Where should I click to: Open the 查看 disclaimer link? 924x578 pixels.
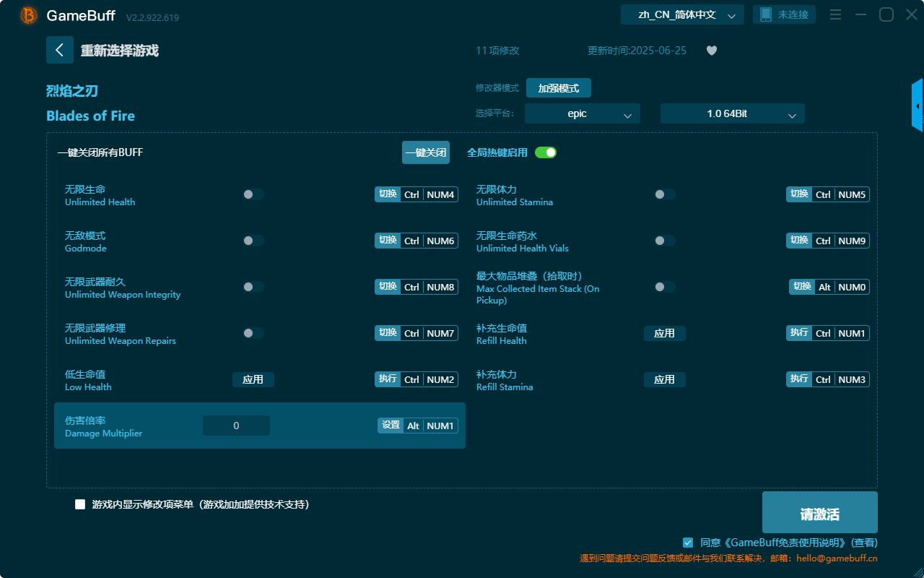click(x=865, y=542)
